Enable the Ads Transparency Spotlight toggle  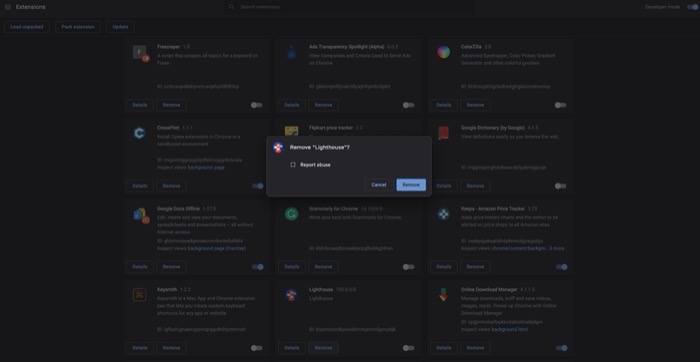(408, 105)
